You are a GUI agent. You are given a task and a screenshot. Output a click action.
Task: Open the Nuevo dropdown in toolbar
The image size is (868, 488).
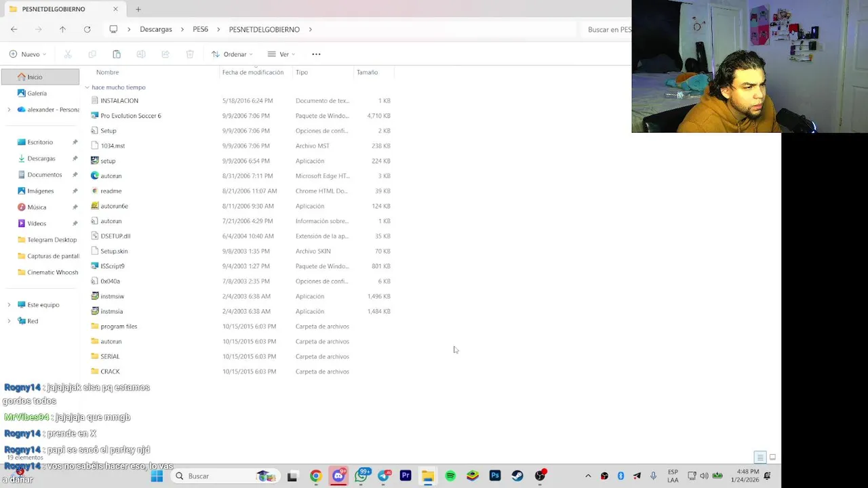coord(28,54)
